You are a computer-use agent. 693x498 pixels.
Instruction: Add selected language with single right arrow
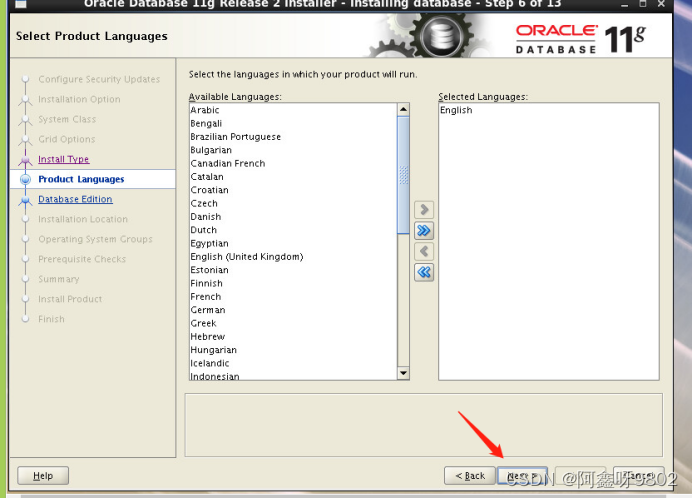click(x=424, y=209)
